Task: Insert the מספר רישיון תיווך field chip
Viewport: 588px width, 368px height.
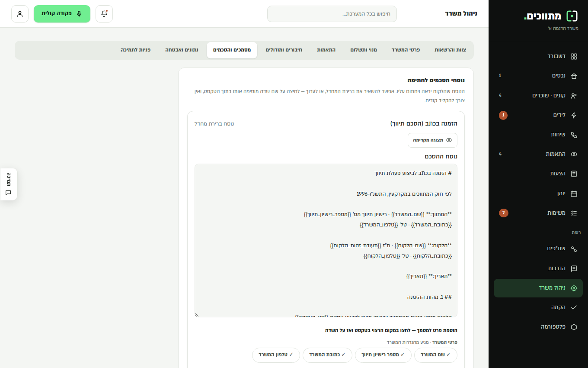Action: coord(383,355)
